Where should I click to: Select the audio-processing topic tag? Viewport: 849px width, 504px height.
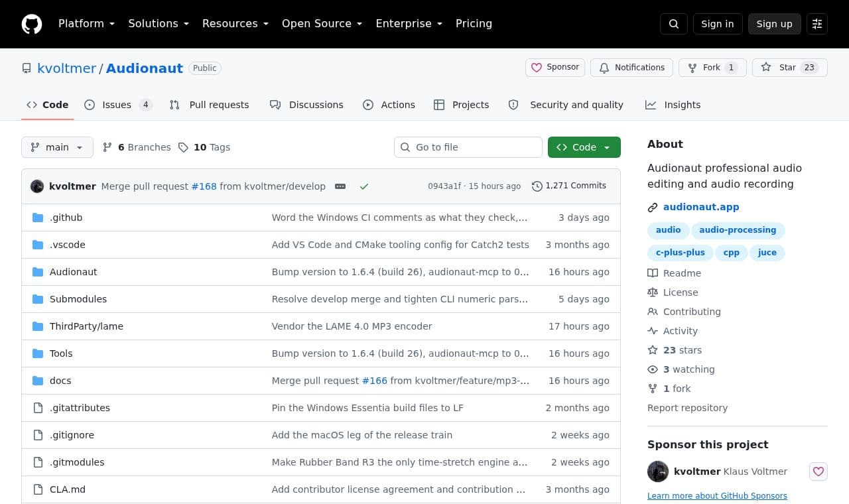(738, 230)
